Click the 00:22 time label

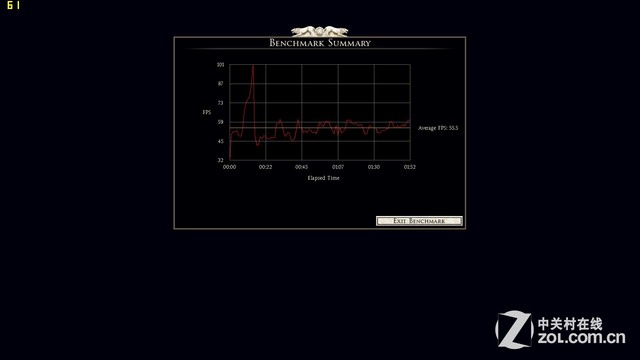coord(265,167)
